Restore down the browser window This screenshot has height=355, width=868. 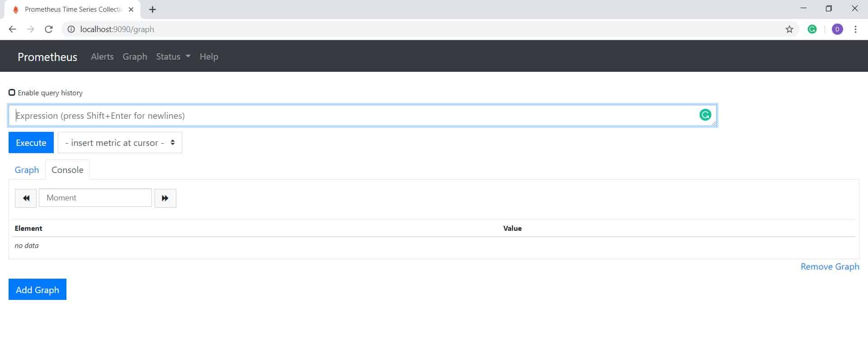coord(829,9)
